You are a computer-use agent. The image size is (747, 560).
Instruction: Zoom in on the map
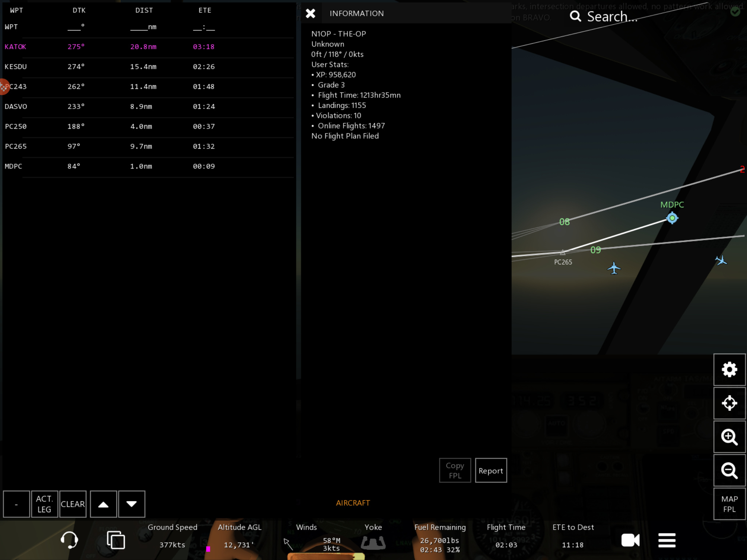click(x=729, y=437)
